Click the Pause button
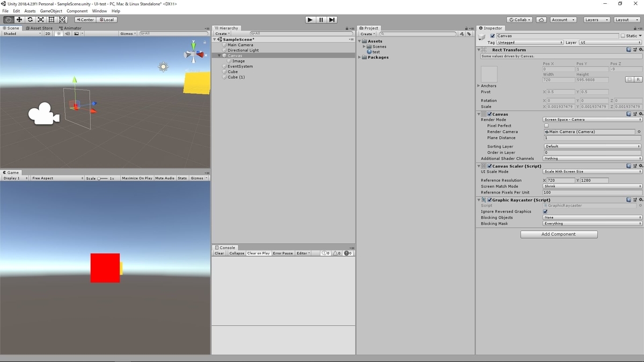Image resolution: width=644 pixels, height=362 pixels. pos(321,20)
